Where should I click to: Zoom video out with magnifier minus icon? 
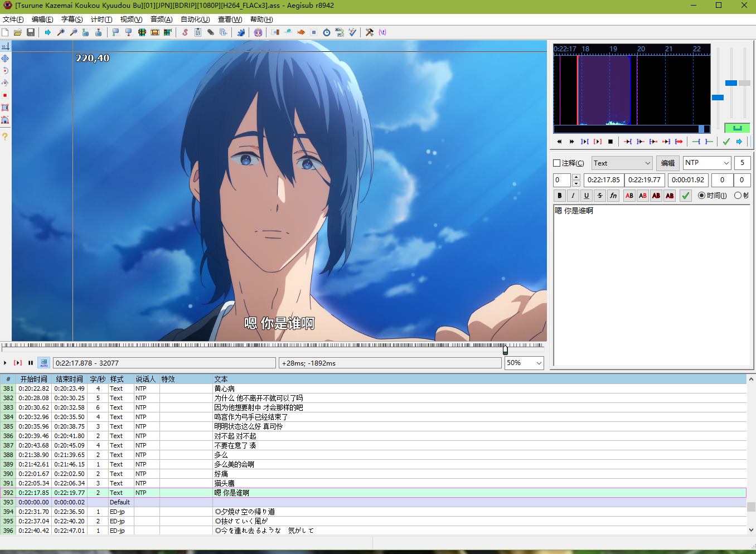tap(73, 32)
